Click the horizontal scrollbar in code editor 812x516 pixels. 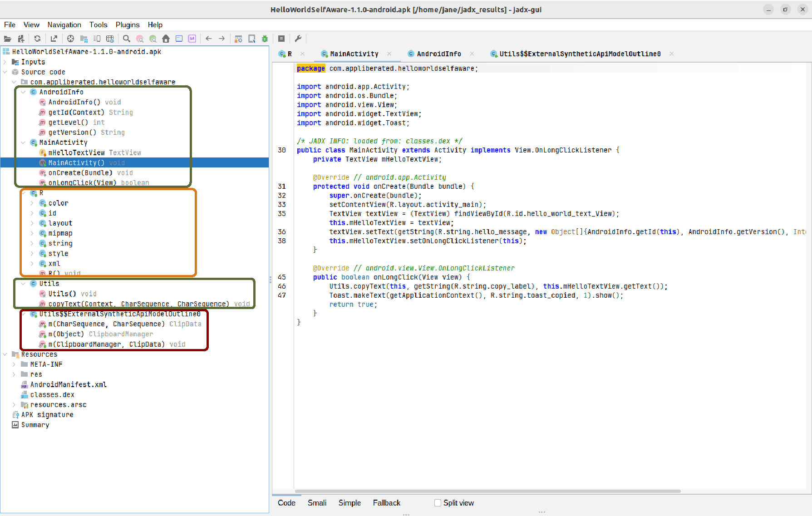tap(487, 491)
